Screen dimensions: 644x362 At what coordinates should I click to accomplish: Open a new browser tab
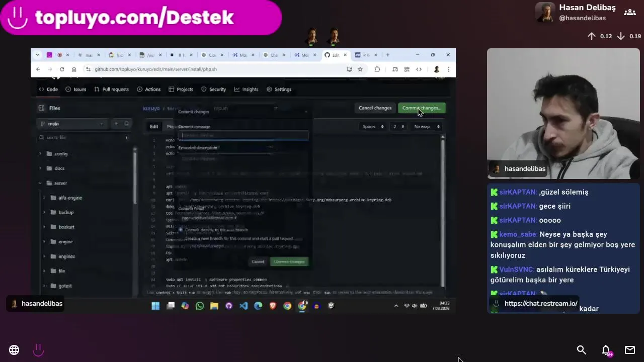[387, 55]
